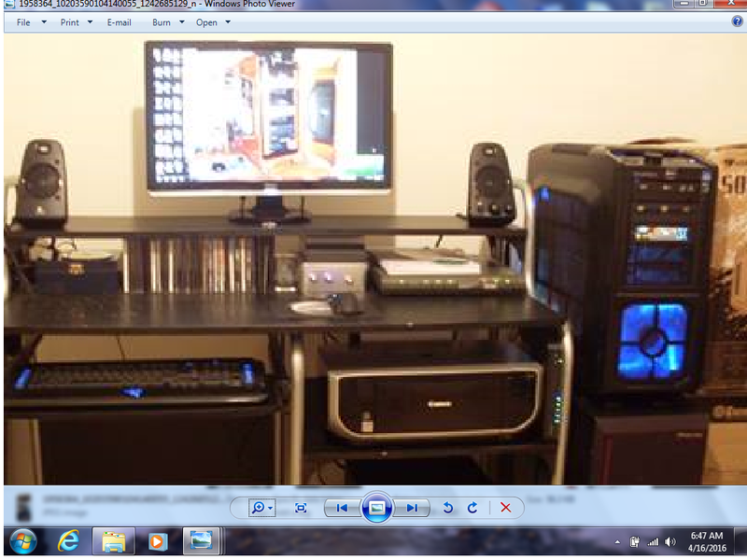Open Photo Viewer help icon
The width and height of the screenshot is (747, 560).
coord(737,21)
